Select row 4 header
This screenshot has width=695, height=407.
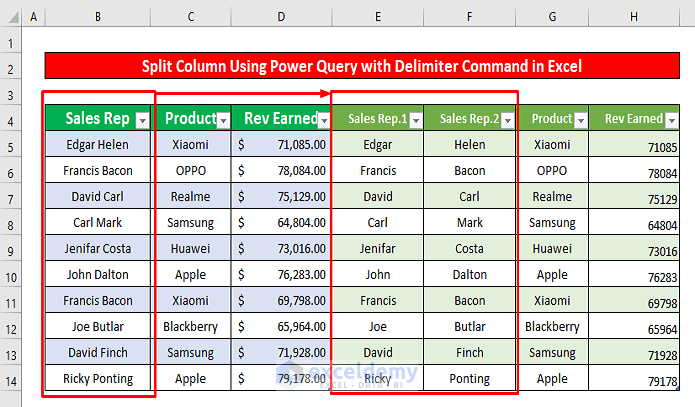[11, 119]
